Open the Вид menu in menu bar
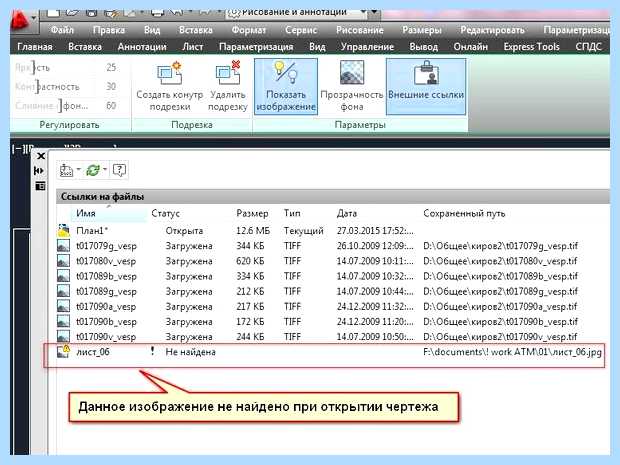The width and height of the screenshot is (620, 465). click(152, 30)
